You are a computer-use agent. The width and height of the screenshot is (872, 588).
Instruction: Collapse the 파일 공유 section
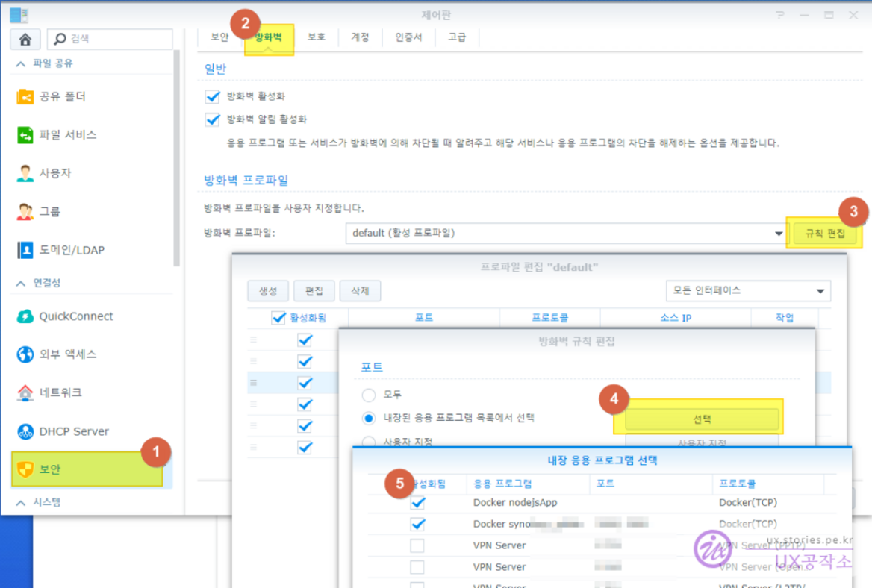(21, 64)
